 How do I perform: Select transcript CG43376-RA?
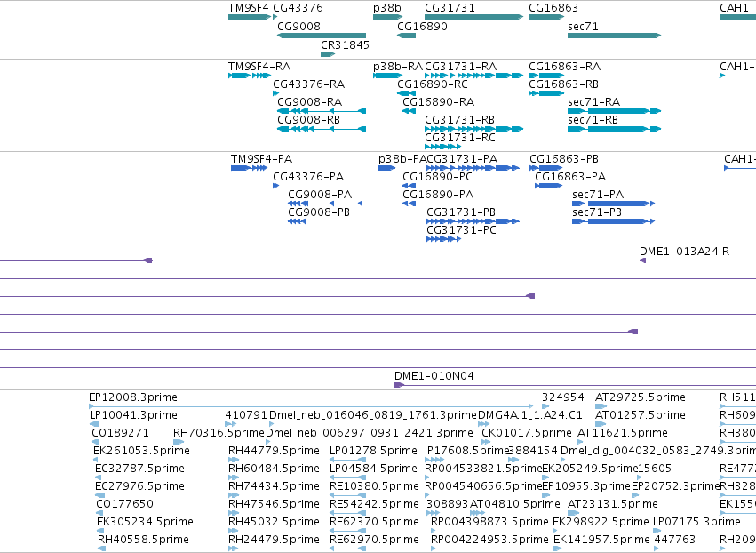coord(275,93)
